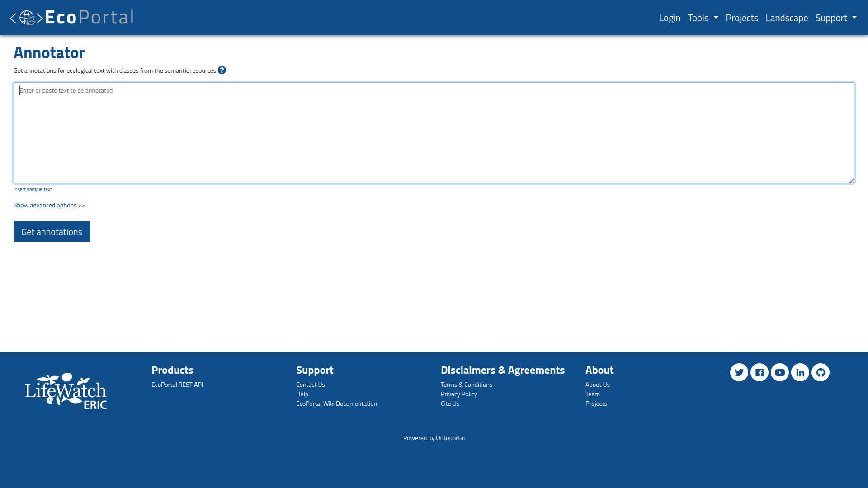Click the help question mark icon

tap(222, 70)
